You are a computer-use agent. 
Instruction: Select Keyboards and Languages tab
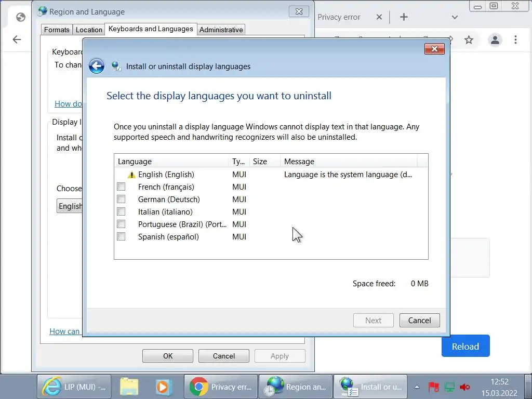[x=151, y=29]
